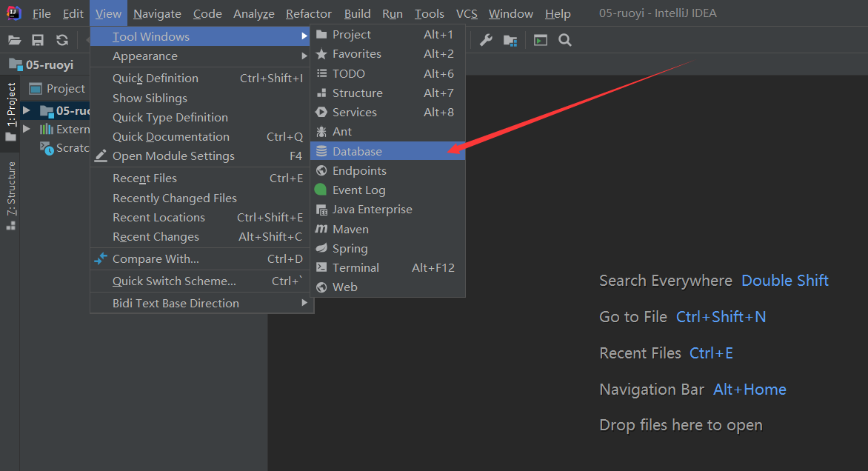Open the Ant tool window
Image resolution: width=868 pixels, height=471 pixels.
click(x=387, y=132)
